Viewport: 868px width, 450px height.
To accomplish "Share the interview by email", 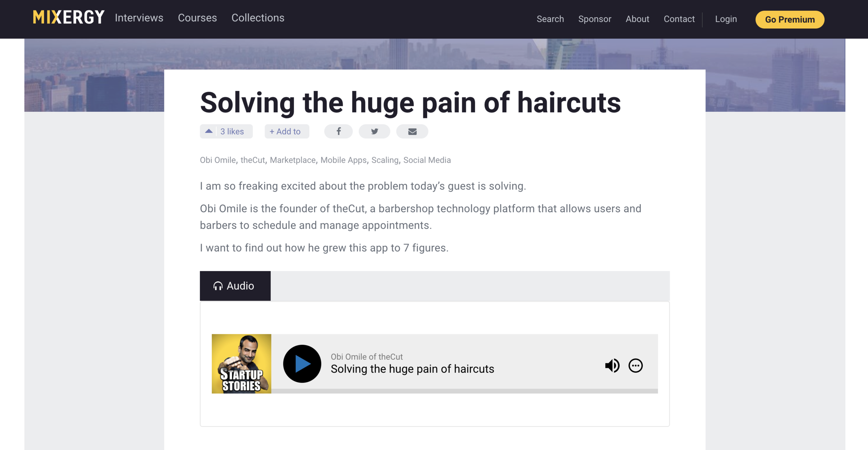I will pyautogui.click(x=412, y=131).
